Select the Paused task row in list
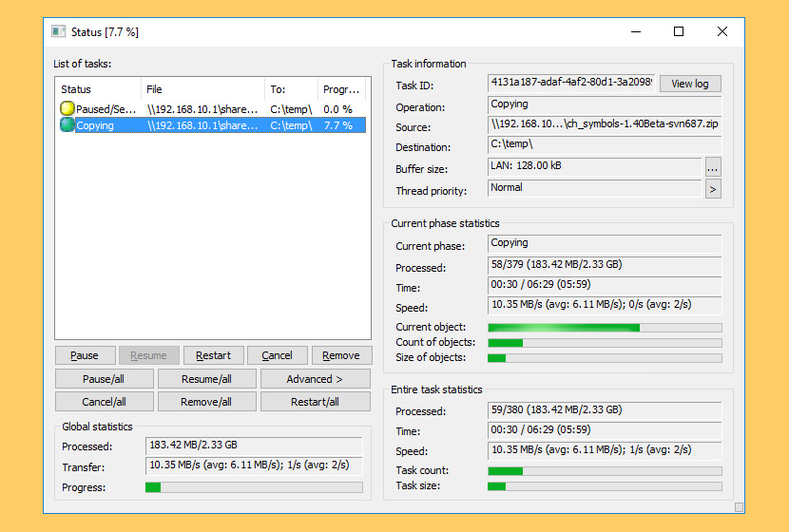 click(200, 109)
